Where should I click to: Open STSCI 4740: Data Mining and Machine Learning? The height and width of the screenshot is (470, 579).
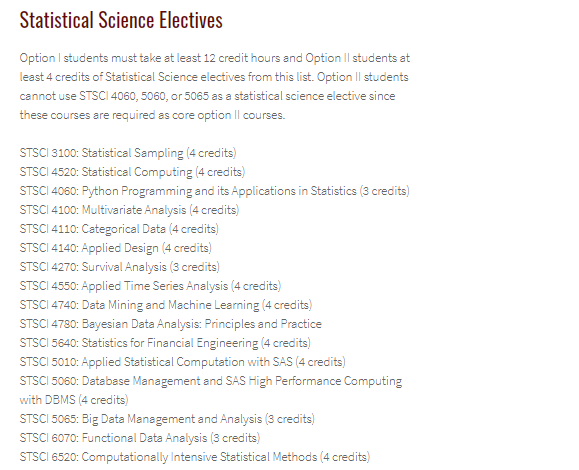click(166, 305)
